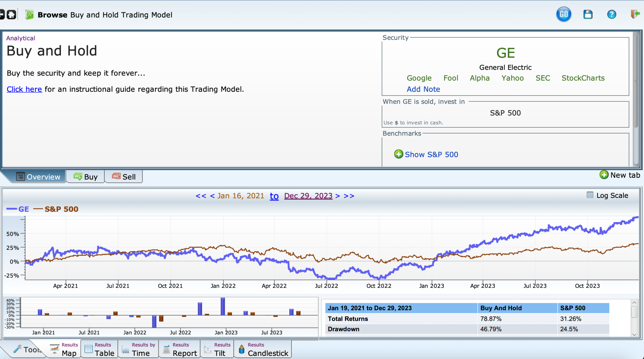Click the GO button icon

click(563, 14)
